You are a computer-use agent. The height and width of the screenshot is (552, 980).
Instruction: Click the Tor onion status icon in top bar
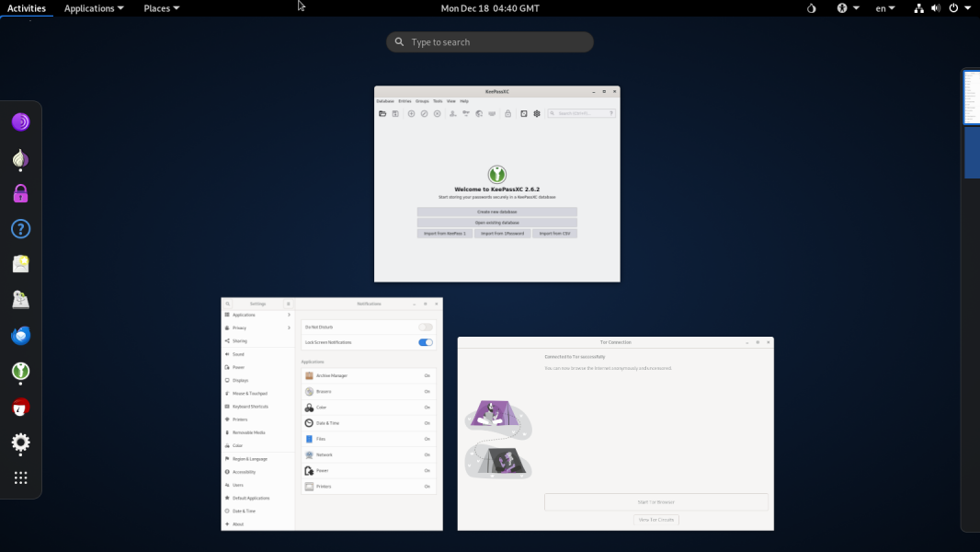pos(811,8)
